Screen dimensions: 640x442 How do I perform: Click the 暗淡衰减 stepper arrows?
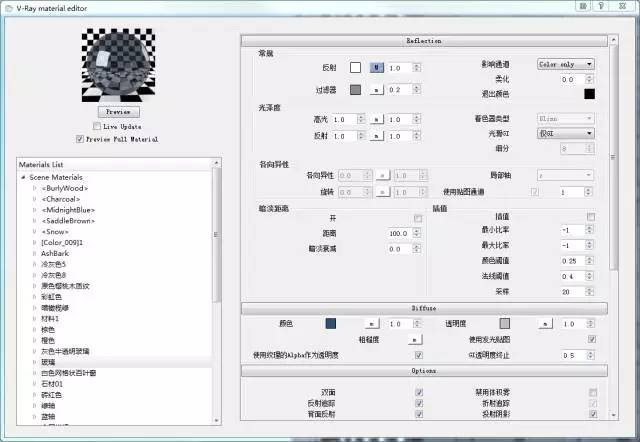pos(417,249)
